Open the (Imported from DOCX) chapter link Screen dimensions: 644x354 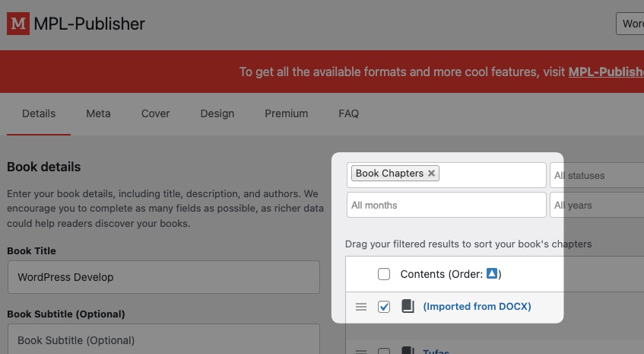click(x=477, y=307)
